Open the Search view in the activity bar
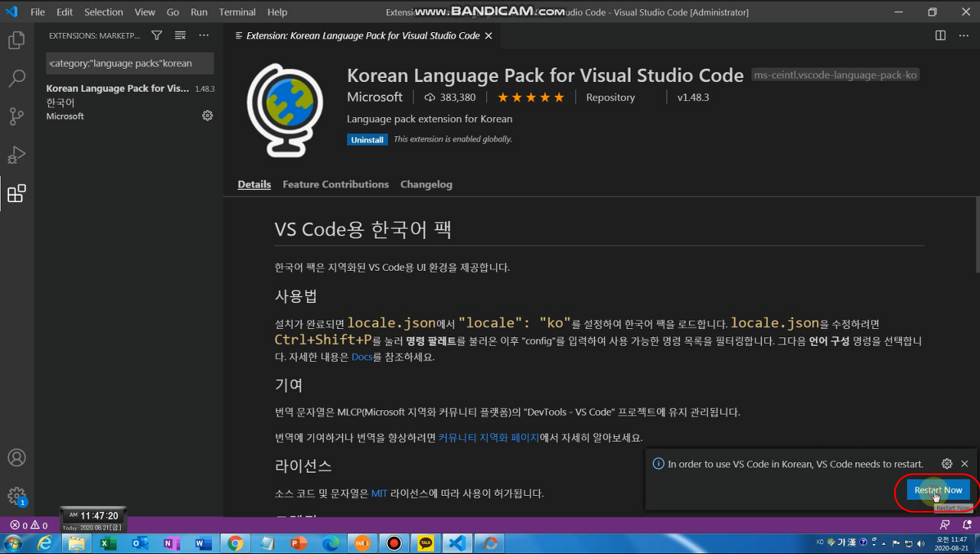This screenshot has height=554, width=980. coord(17,79)
